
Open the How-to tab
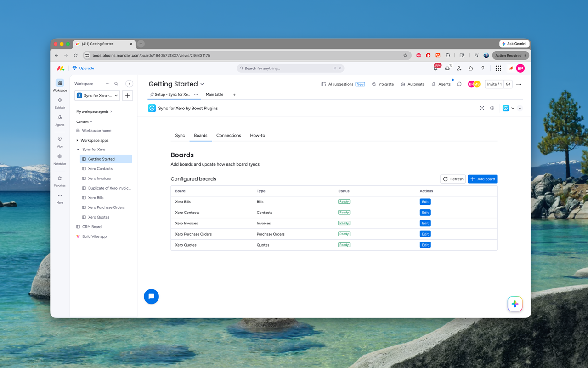pos(257,136)
